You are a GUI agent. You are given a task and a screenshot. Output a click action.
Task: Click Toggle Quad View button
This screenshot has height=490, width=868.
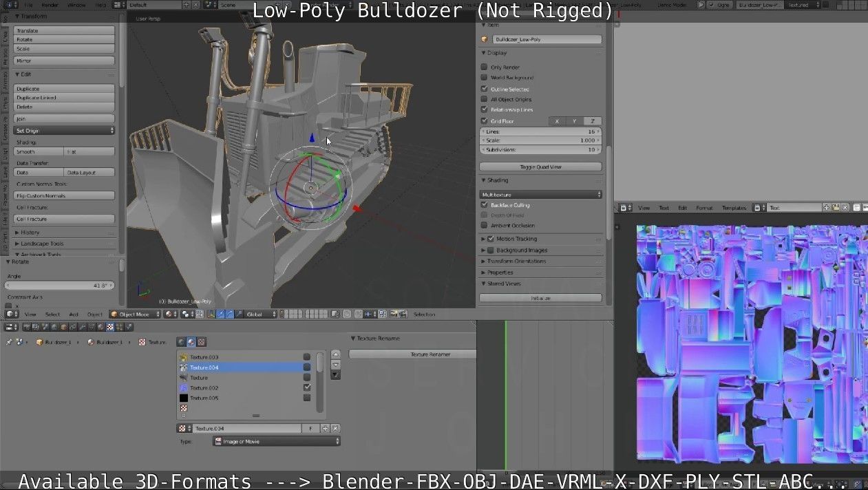pos(541,167)
